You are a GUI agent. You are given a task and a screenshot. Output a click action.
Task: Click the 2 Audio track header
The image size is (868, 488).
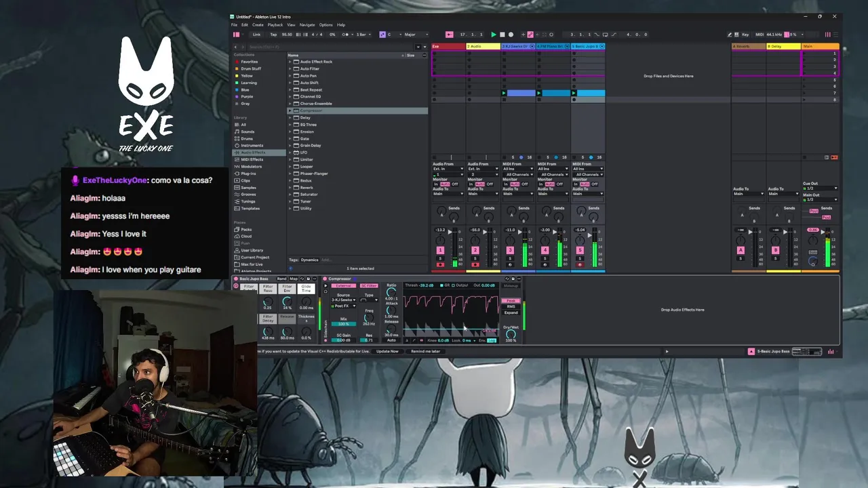(484, 46)
